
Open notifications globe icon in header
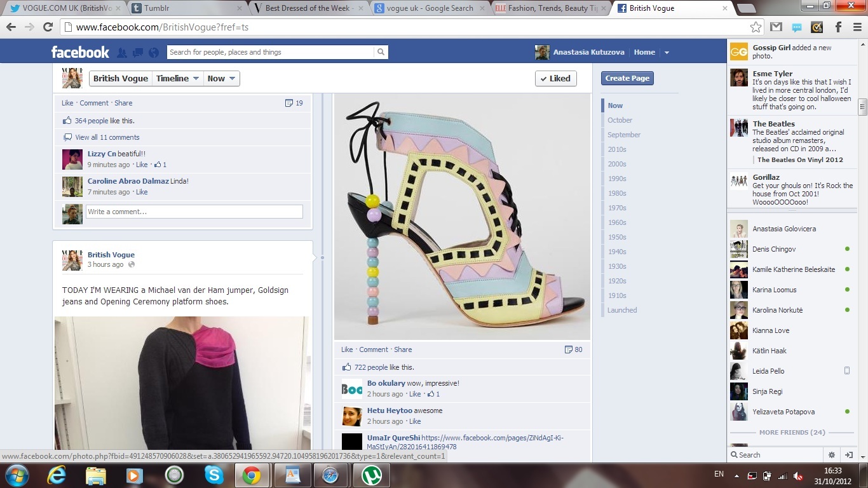click(153, 53)
